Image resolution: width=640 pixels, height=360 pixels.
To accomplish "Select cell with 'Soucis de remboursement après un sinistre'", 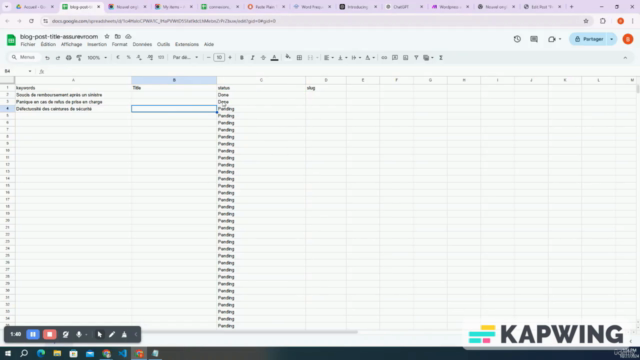I will pos(73,95).
